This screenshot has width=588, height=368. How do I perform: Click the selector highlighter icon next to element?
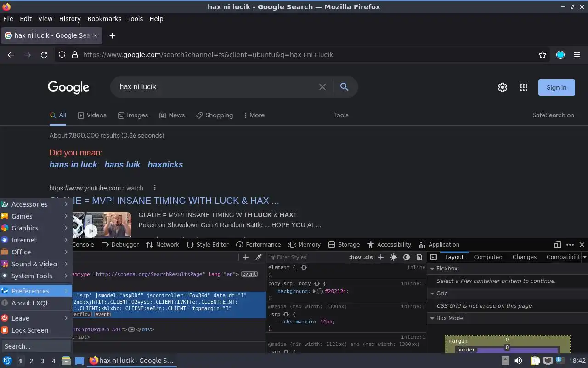click(304, 267)
